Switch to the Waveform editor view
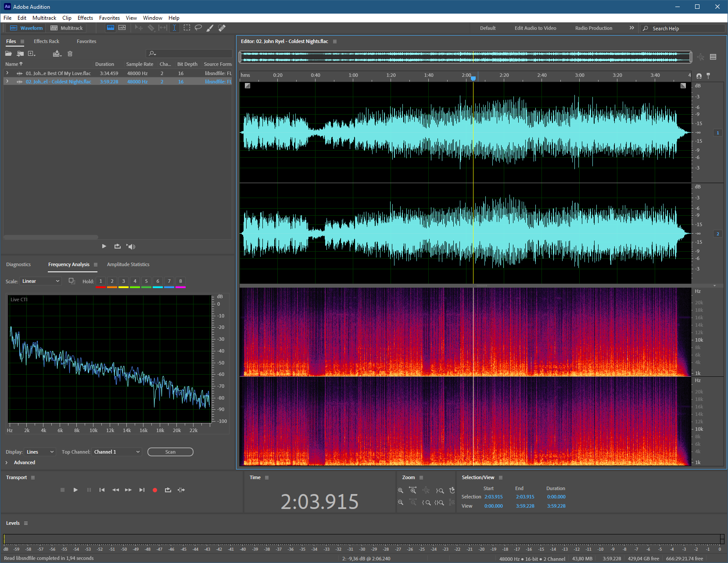The width and height of the screenshot is (728, 563). (26, 28)
